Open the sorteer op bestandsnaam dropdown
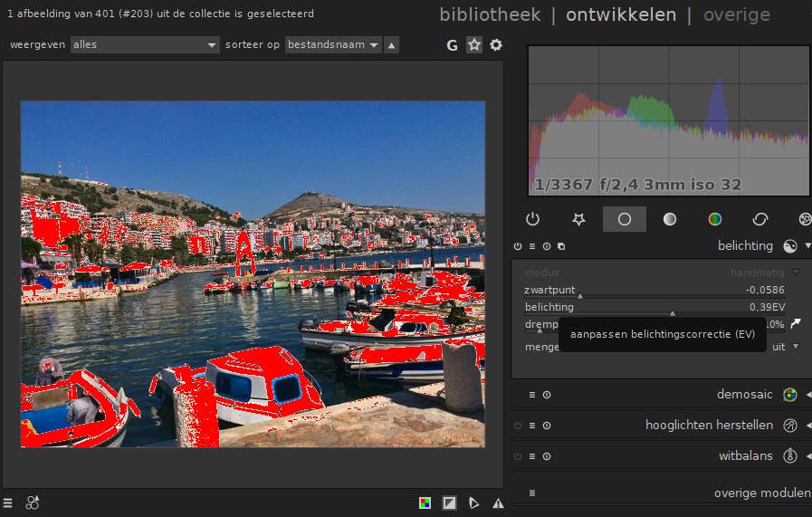The width and height of the screenshot is (812, 517). click(333, 44)
